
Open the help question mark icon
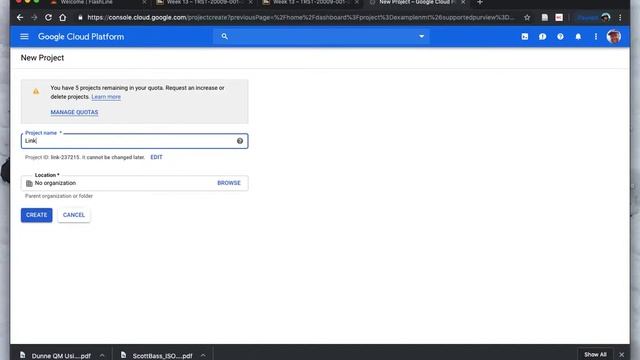[560, 37]
